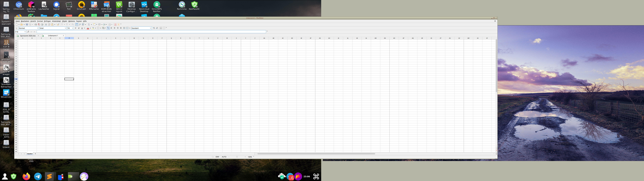The image size is (644, 181).
Task: Click EINF insert mode in status bar
Action: tap(217, 157)
